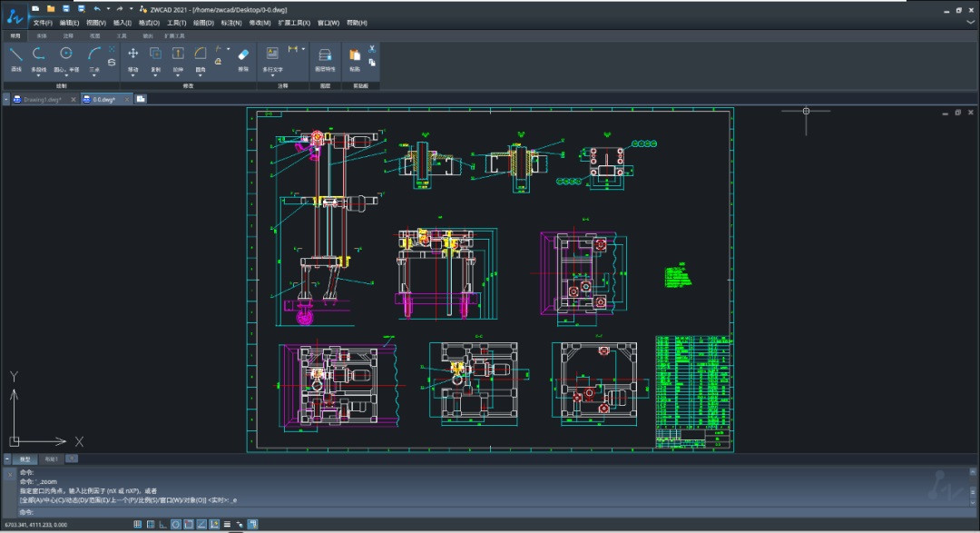This screenshot has height=533, width=980.
Task: Click the ZWCAD application logo button
Action: 15,15
